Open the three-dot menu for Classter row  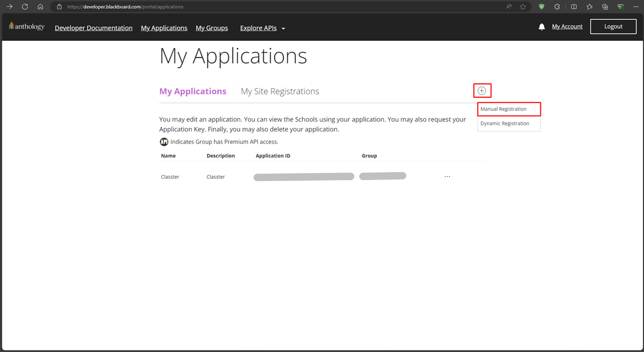[x=447, y=177]
